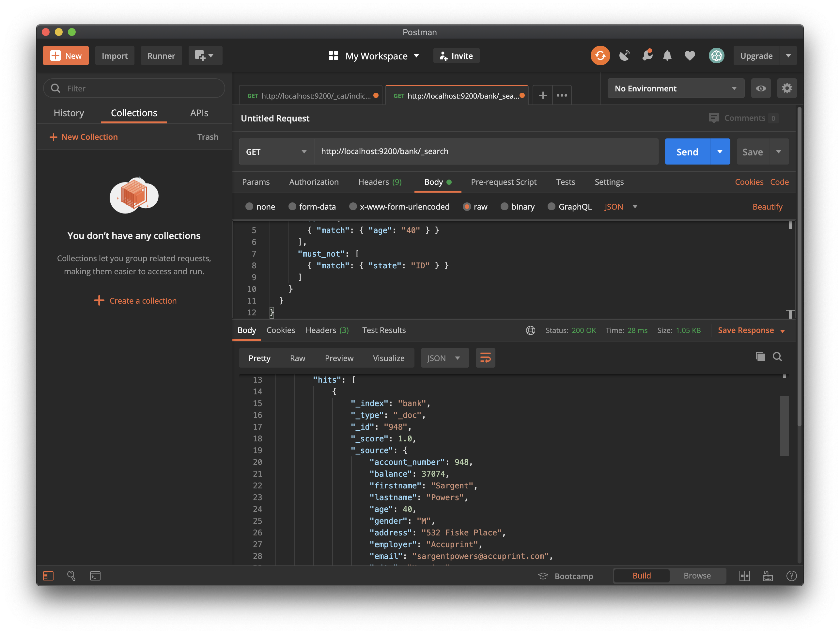The image size is (840, 634).
Task: Open the satellite capture requests icon
Action: (624, 56)
